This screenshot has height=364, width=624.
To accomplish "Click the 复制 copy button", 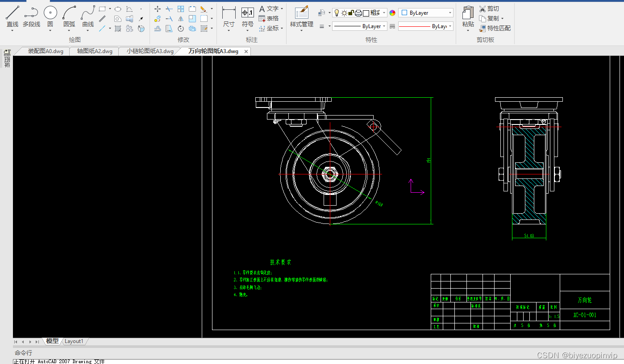I will tap(489, 18).
